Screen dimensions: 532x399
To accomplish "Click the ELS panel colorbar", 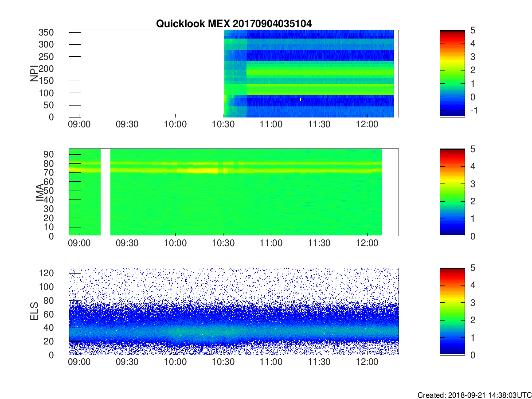I will coord(452,311).
